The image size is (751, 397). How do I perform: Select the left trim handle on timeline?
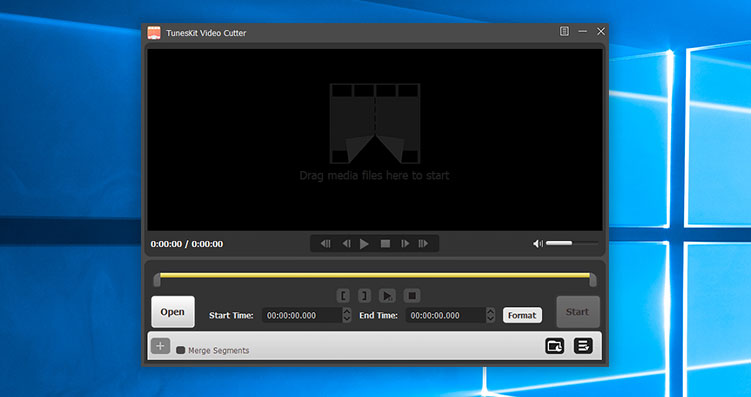click(157, 280)
